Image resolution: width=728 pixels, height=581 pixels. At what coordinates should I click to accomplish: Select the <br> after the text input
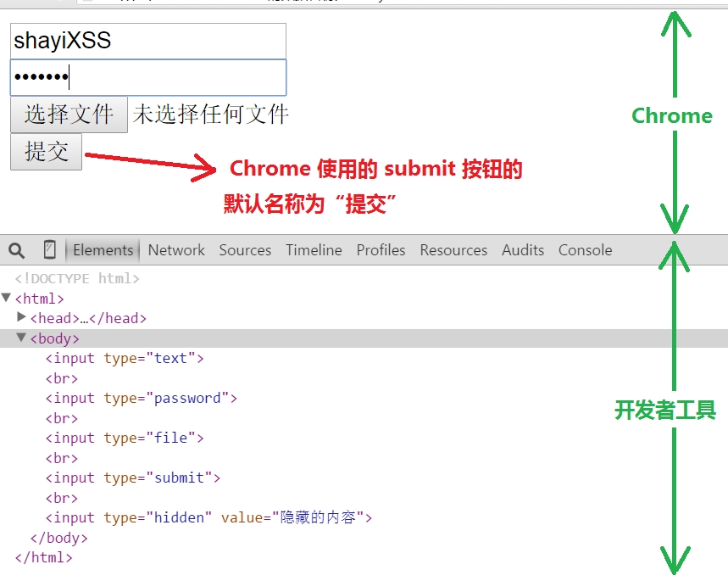tap(61, 378)
